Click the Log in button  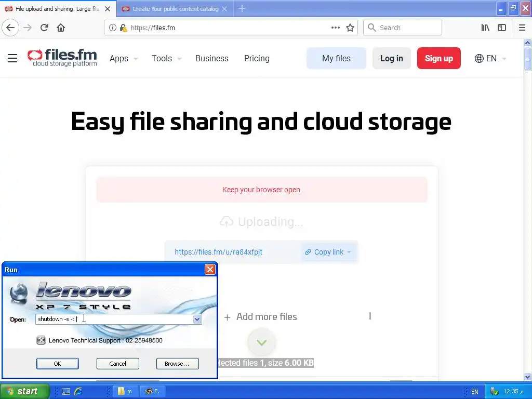392,58
